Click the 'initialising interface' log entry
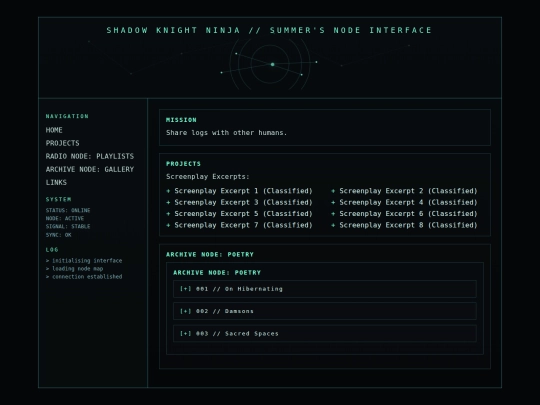 [x=84, y=261]
